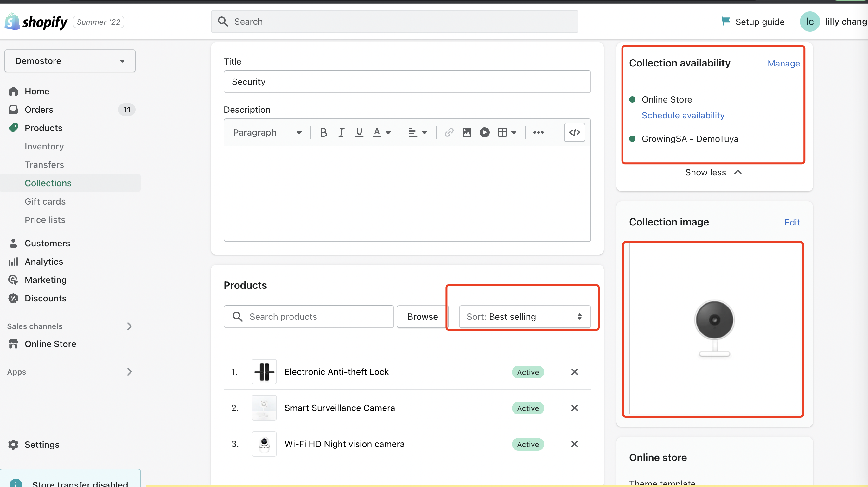This screenshot has height=487, width=868.
Task: Toggle underline formatting in description editor
Action: (x=359, y=132)
